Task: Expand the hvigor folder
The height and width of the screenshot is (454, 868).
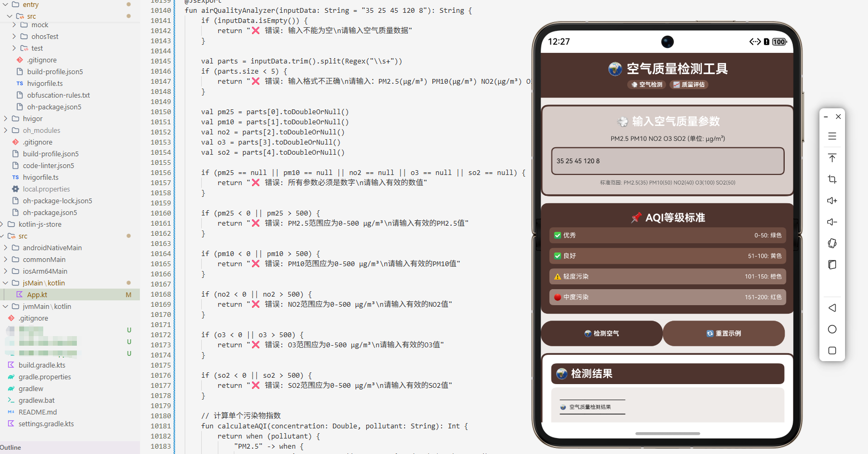Action: pos(5,118)
